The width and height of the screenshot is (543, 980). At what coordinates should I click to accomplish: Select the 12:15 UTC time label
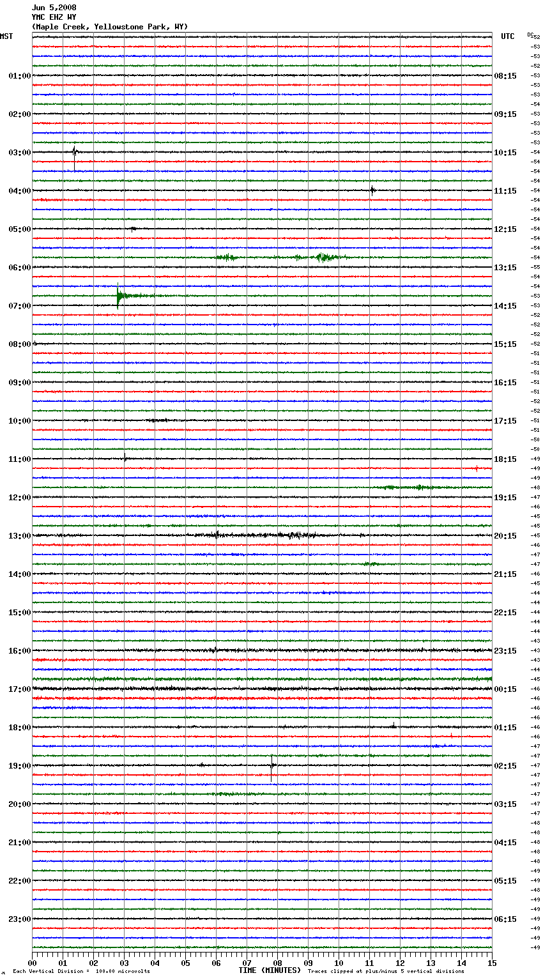(505, 229)
